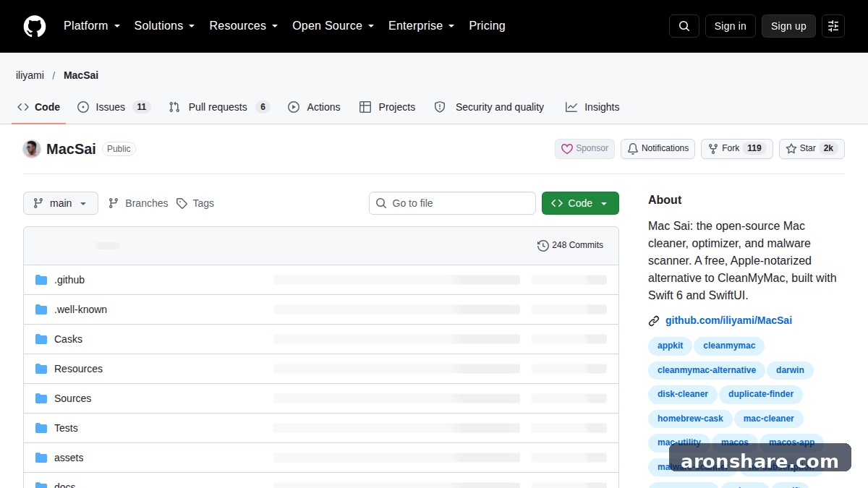The image size is (868, 488).
Task: Open the green Code dropdown button
Action: 580,203
